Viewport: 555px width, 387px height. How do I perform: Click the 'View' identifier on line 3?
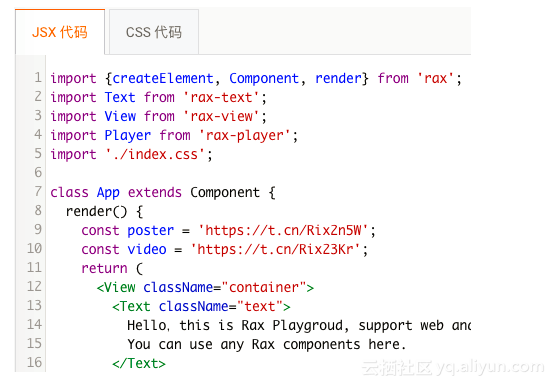[120, 116]
